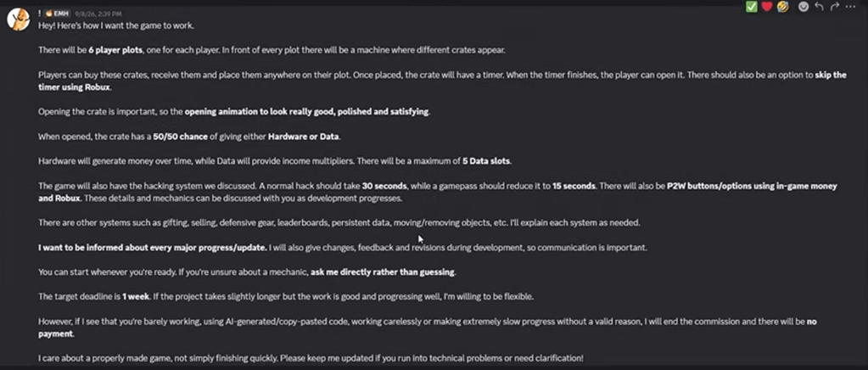
Task: Reply to this message using arrow icon
Action: [820, 7]
